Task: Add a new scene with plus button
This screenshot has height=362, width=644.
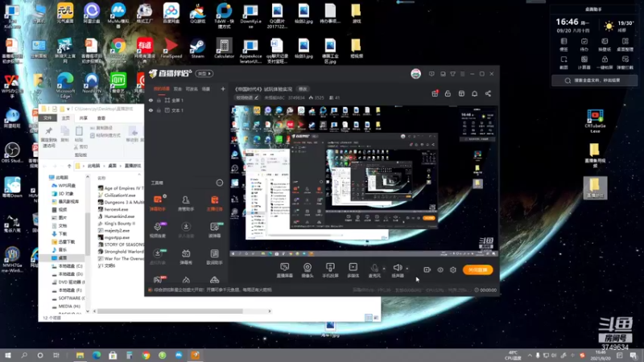Action: click(x=223, y=88)
